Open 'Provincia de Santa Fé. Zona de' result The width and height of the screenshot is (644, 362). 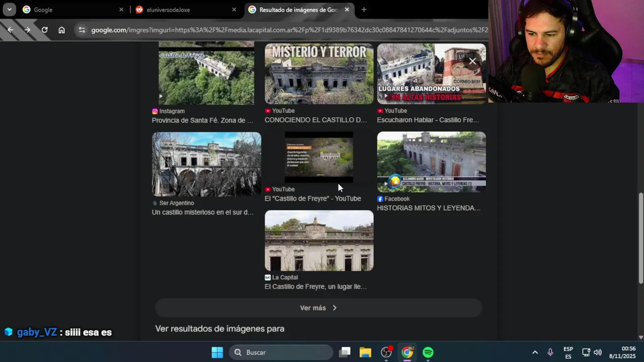point(202,121)
